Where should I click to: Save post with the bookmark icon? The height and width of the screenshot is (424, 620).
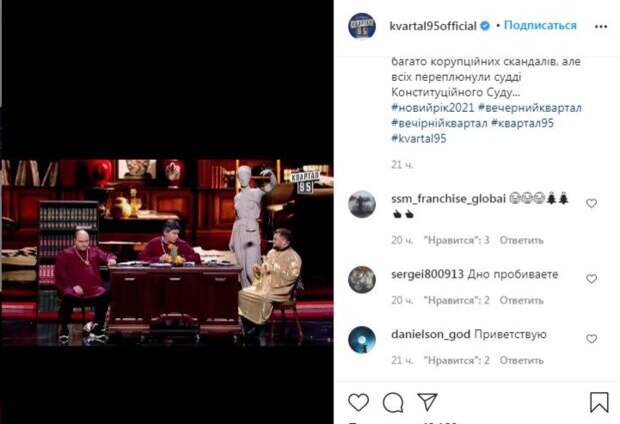tap(599, 402)
